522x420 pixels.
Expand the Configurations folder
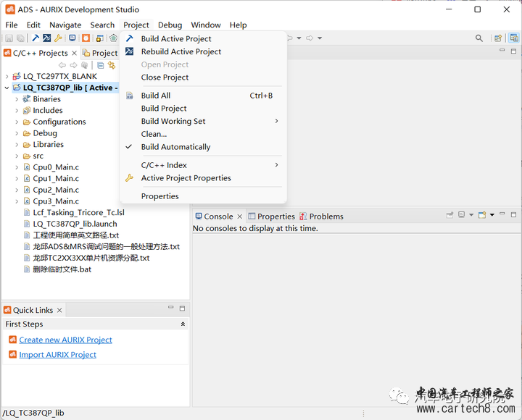[17, 122]
